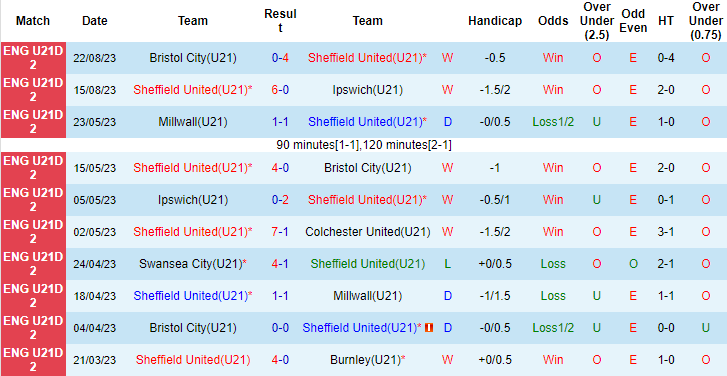727x376 pixels.
Task: Open ENG U21D 2 league on the 22/08/23 row
Action: coord(33,58)
